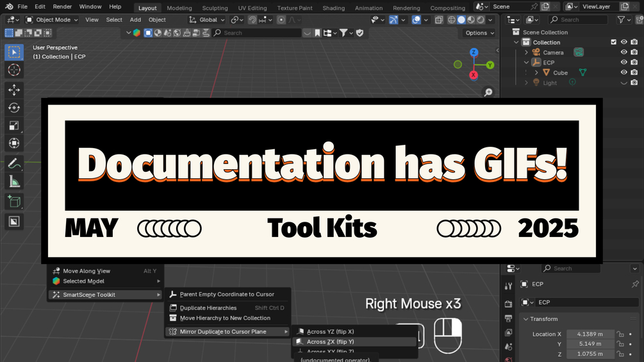Screen dimensions: 644x362
Task: Open SmartScene Toolkit submenu
Action: coord(106,295)
